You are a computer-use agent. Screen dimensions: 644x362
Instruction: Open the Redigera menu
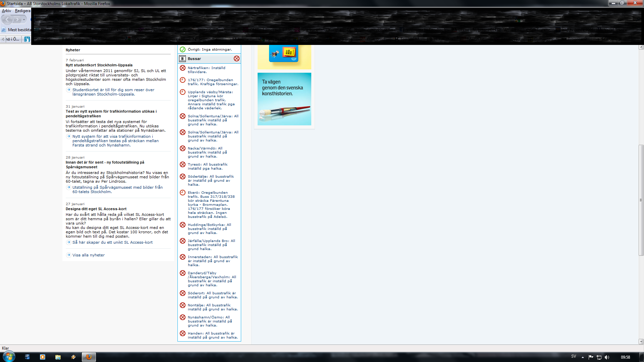[22, 11]
